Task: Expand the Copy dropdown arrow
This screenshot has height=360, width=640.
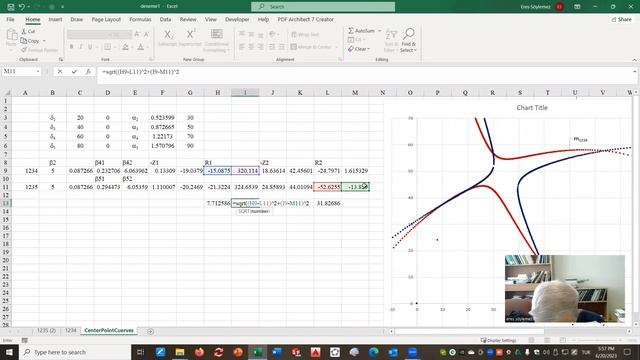Action: (x=44, y=41)
